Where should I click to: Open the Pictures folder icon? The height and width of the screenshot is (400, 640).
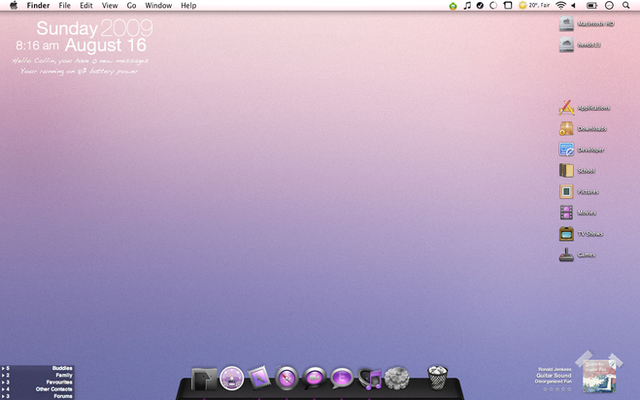[566, 191]
